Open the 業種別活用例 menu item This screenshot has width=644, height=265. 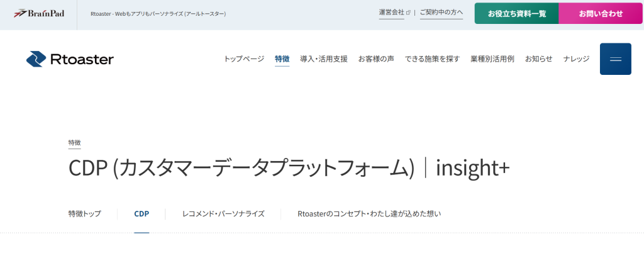(x=492, y=59)
